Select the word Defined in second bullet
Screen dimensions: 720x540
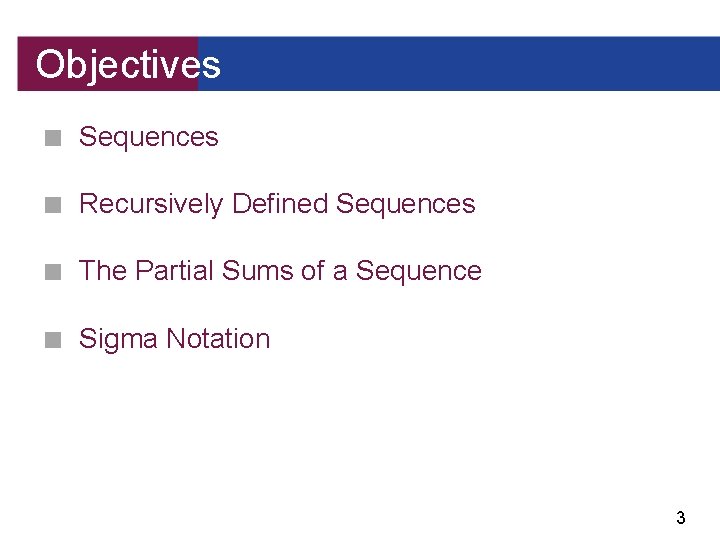coord(280,203)
